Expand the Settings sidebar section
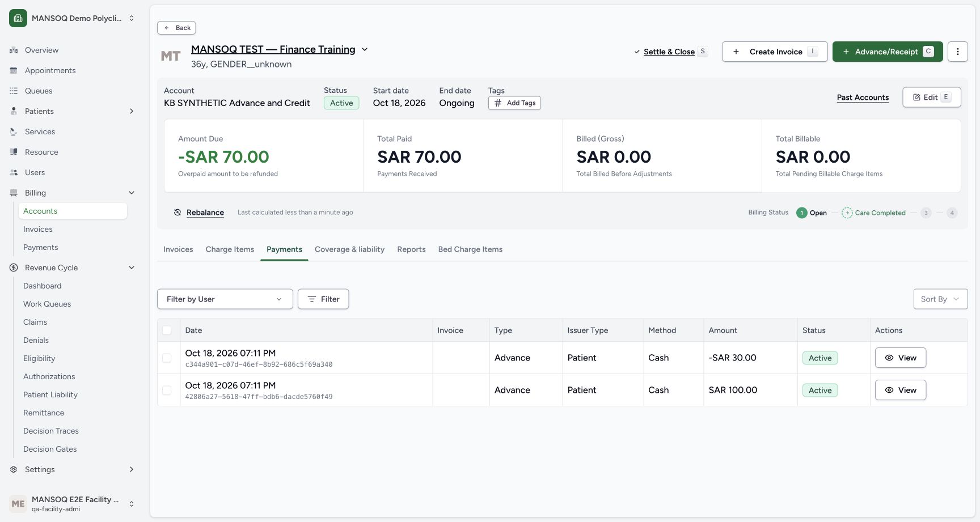Screen dimensions: 980x522 [x=132, y=469]
